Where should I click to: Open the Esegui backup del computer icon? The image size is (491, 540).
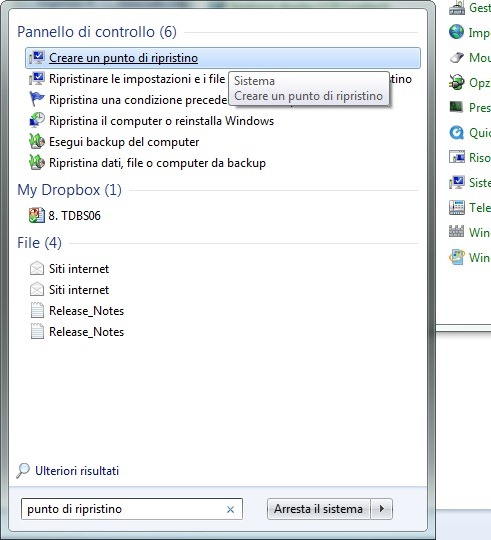[36, 142]
